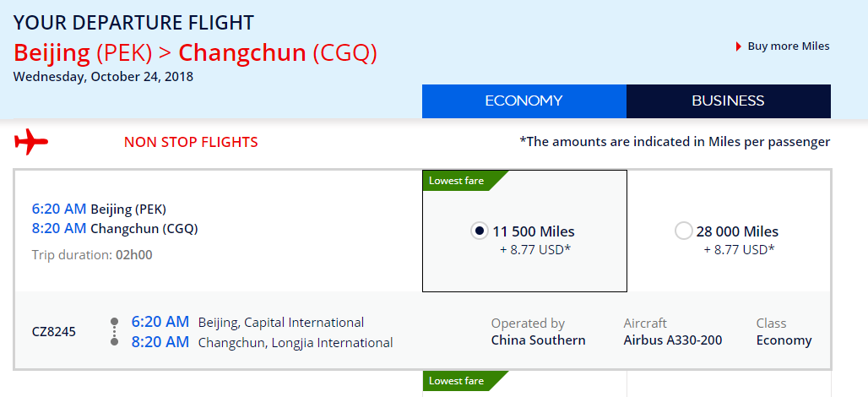The image size is (868, 397).
Task: Choose the 28 000 Miles fare radio button
Action: point(684,231)
